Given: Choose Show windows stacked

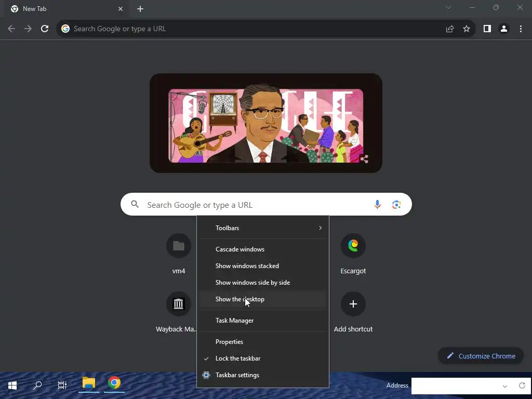Looking at the screenshot, I should [x=262, y=266].
